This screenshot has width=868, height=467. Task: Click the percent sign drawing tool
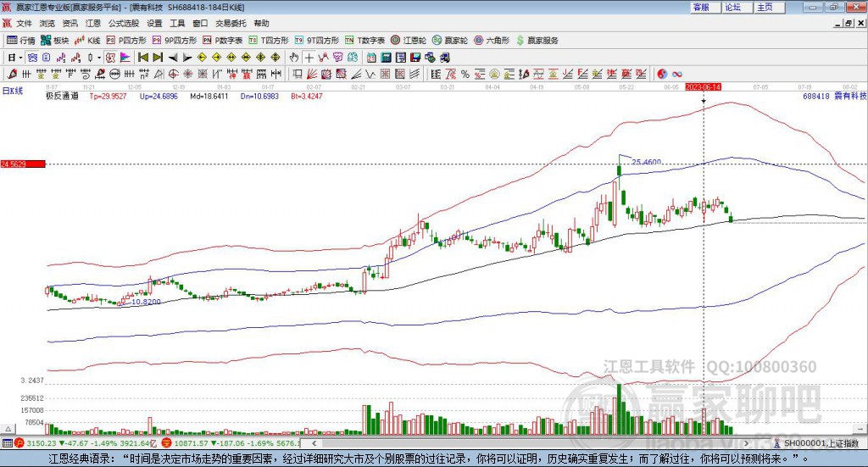(x=465, y=74)
